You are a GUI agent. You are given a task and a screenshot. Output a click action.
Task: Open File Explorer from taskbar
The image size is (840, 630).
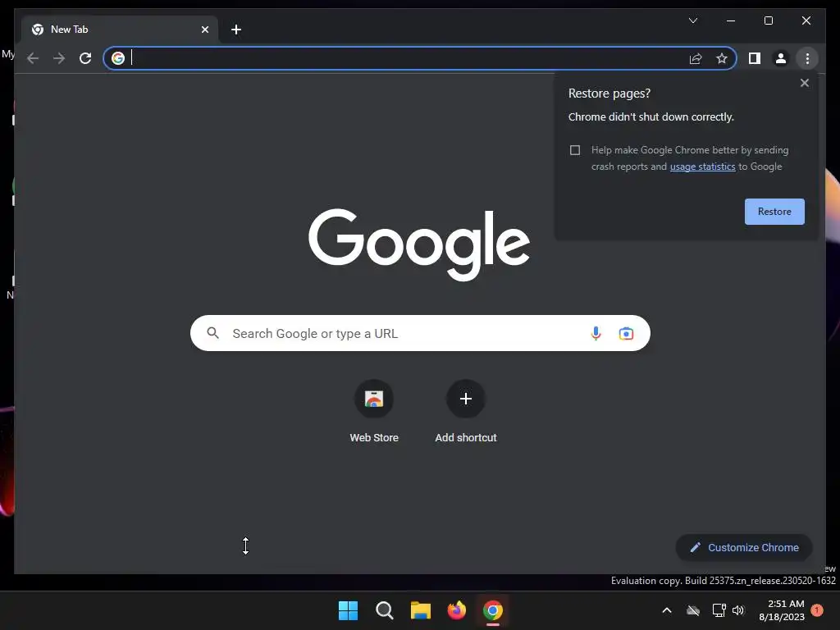[421, 610]
